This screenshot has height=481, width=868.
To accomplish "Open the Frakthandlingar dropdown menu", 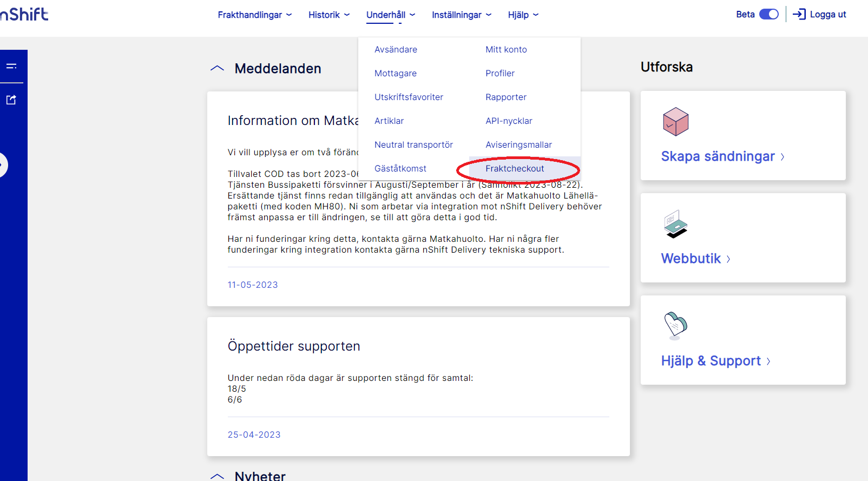I will (255, 15).
